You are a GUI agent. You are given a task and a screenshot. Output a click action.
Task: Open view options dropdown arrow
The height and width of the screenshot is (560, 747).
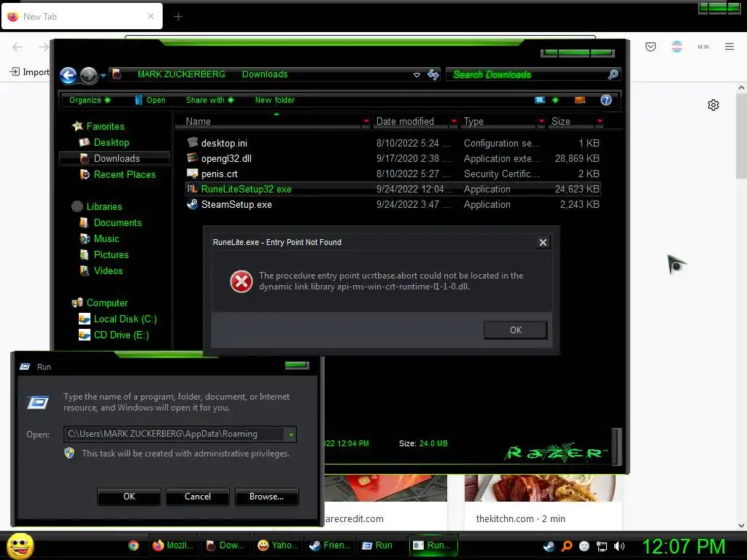(555, 100)
